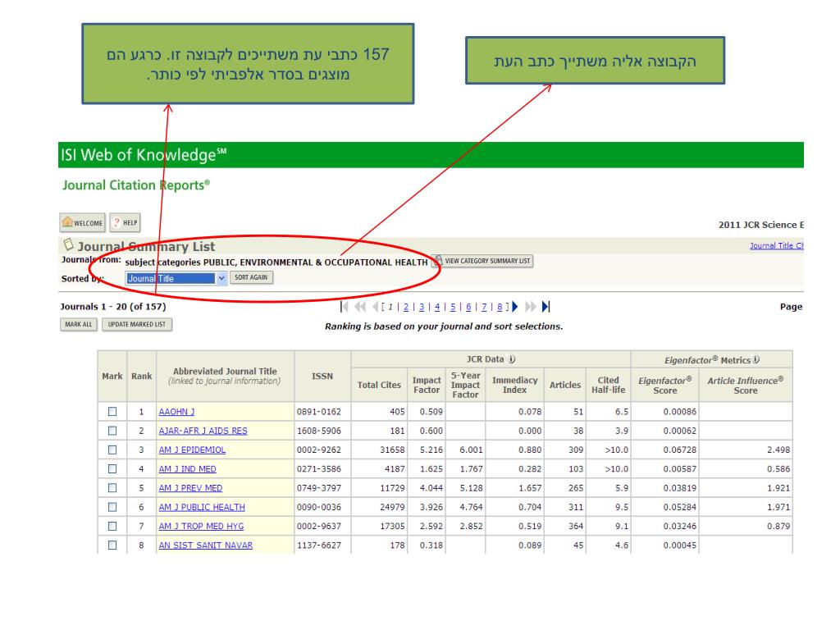Click the Journal Citation Reports logo text
The image size is (840, 630).
tap(136, 185)
